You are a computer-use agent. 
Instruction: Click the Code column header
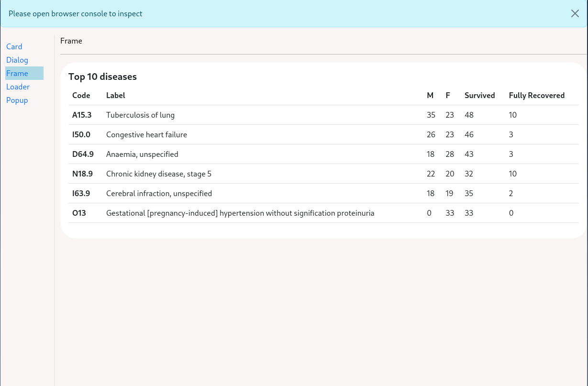81,95
